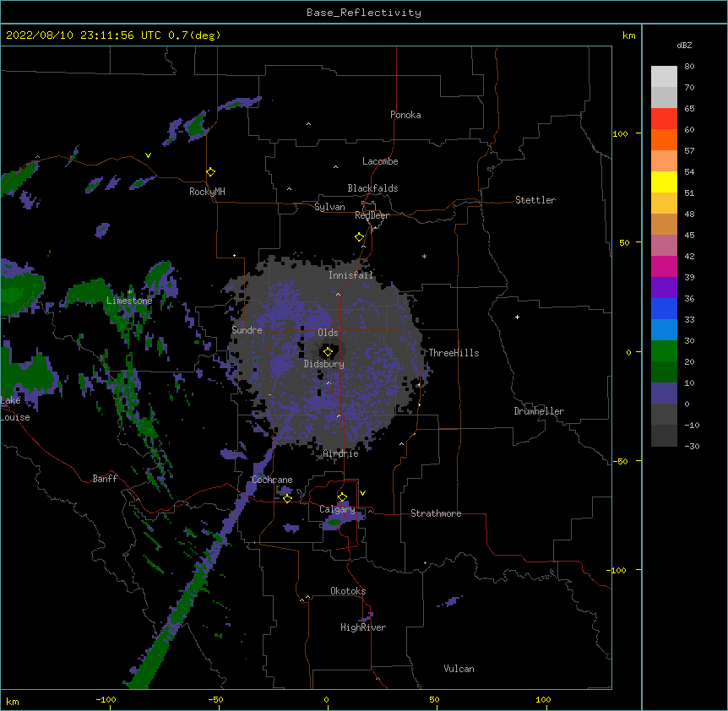Click the Okotoks town label
The height and width of the screenshot is (711, 728).
pyautogui.click(x=348, y=591)
